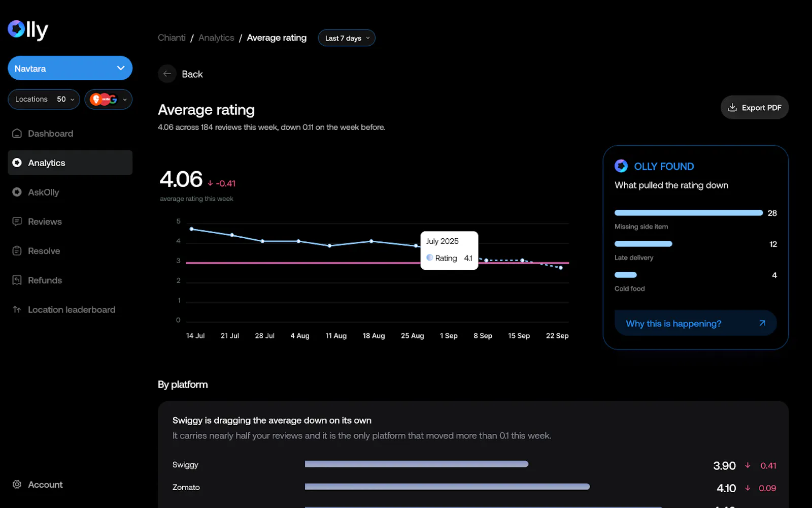Viewport: 812px width, 508px height.
Task: Click the Zomato rating bar
Action: pos(447,487)
